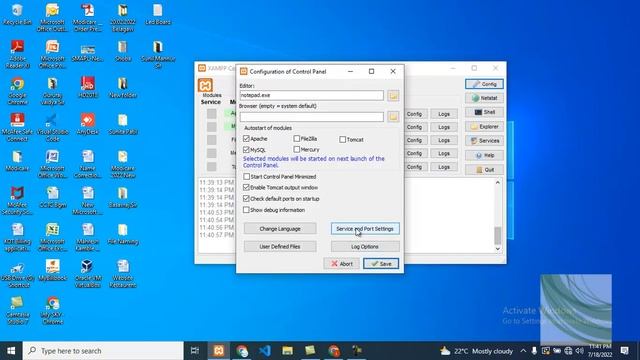This screenshot has width=640, height=360.
Task: Open Services in XAMPP control panel
Action: pos(484,141)
